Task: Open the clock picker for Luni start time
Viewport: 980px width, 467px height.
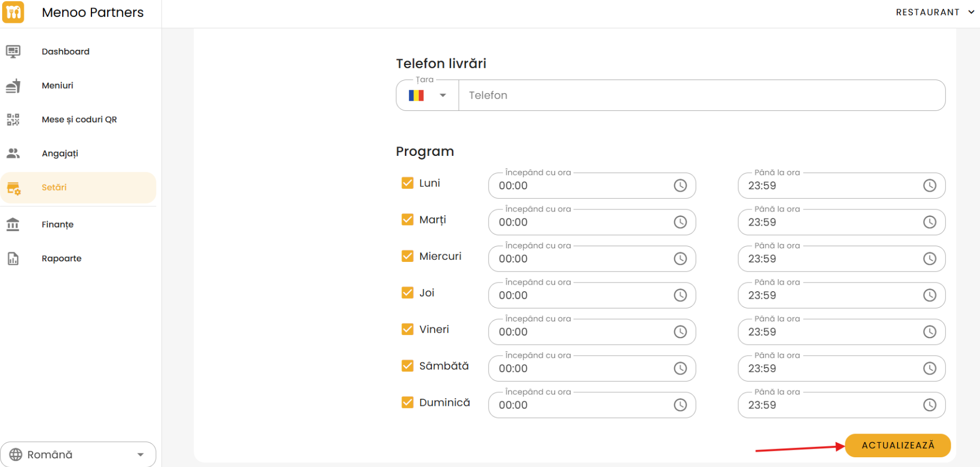Action: click(x=680, y=186)
